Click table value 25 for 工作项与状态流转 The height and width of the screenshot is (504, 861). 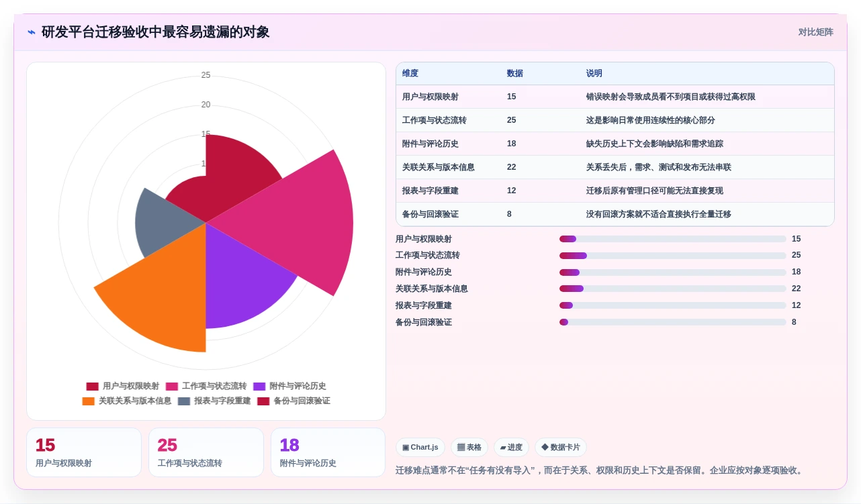point(512,121)
